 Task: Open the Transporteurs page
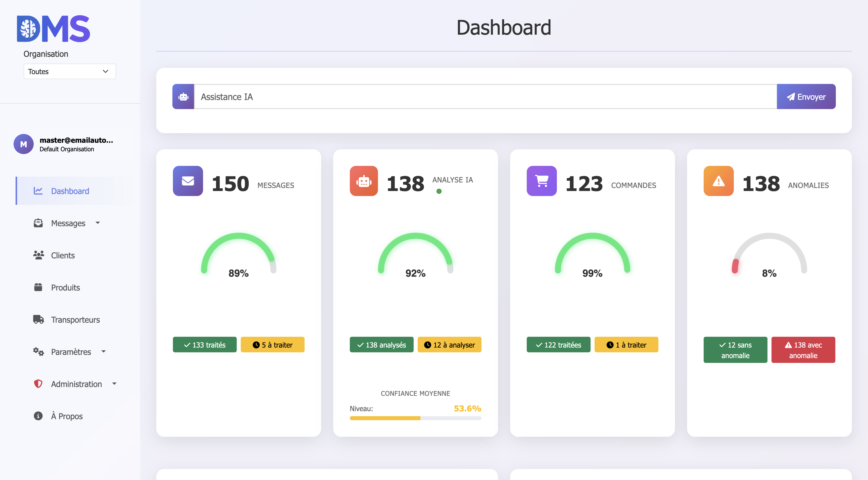point(75,320)
